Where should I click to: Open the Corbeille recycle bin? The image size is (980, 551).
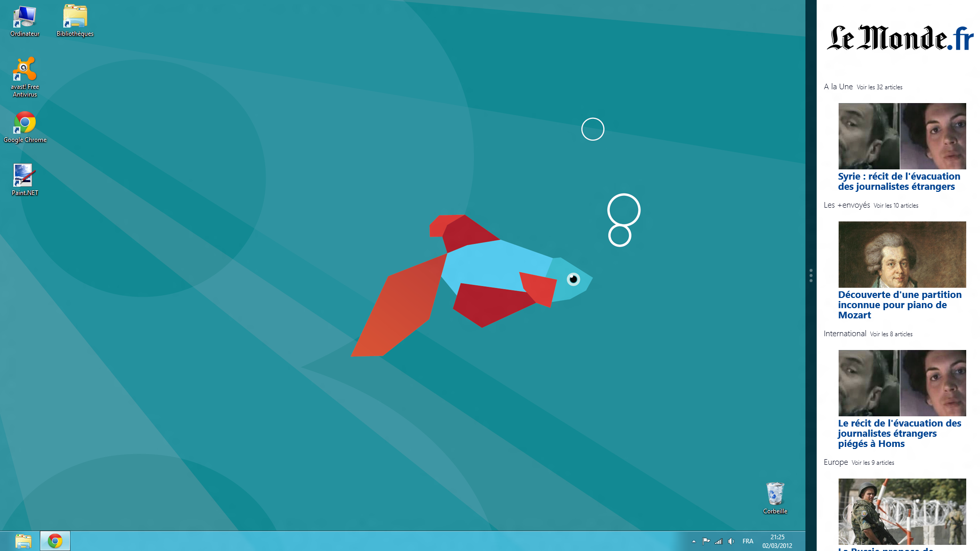point(775,498)
